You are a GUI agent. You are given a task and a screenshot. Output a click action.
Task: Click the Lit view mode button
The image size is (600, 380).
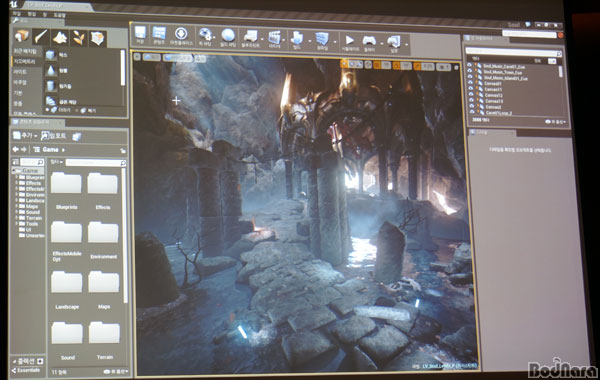coord(177,58)
